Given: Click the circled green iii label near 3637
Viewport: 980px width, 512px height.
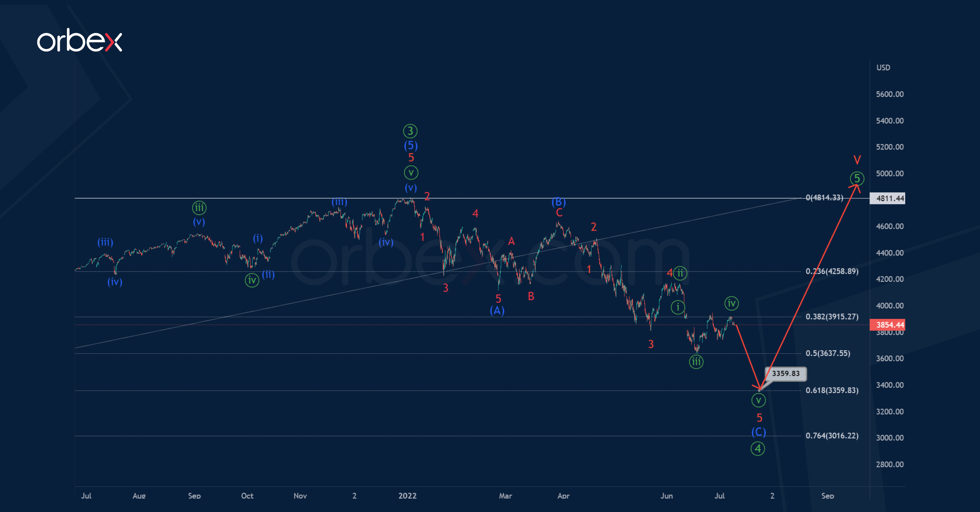Looking at the screenshot, I should [x=696, y=361].
